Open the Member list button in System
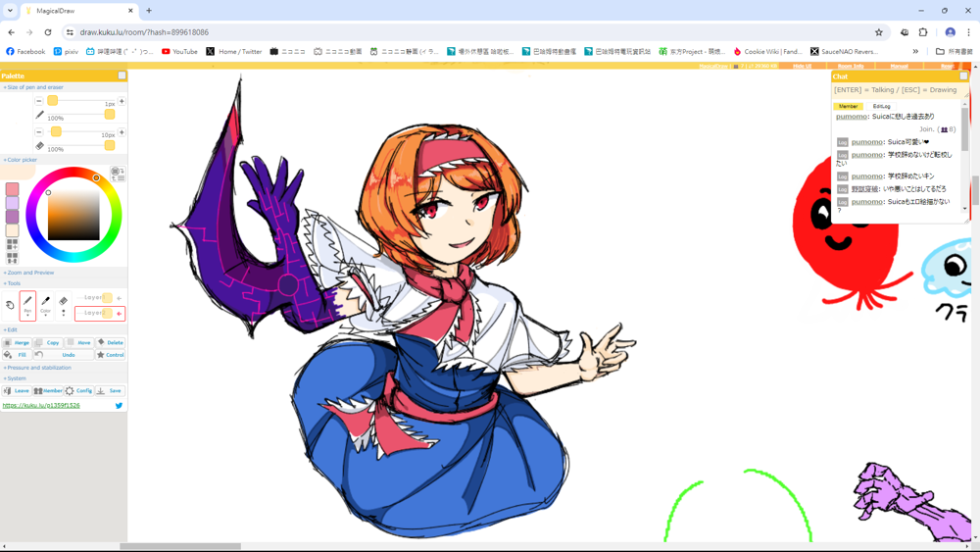The height and width of the screenshot is (552, 980). pyautogui.click(x=48, y=390)
